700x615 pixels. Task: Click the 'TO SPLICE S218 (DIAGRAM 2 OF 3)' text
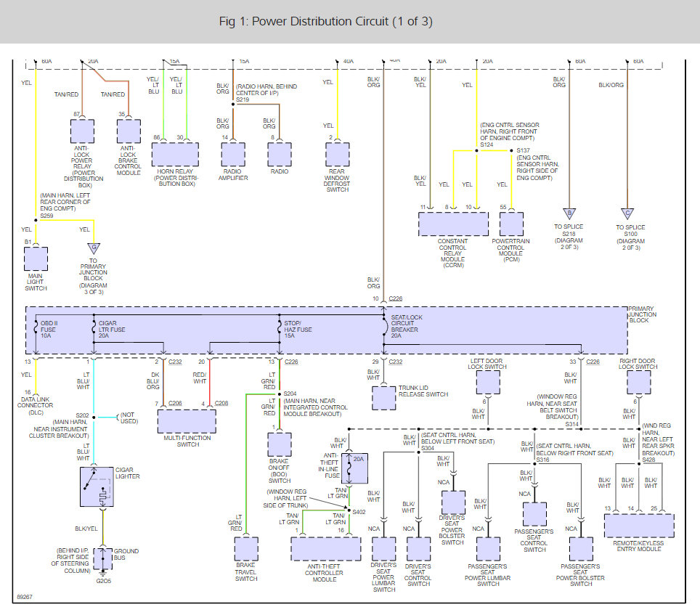[x=569, y=237]
